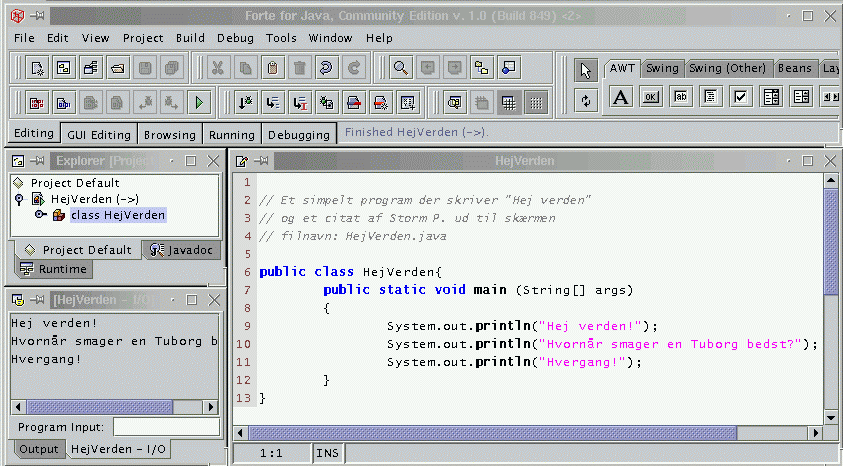The width and height of the screenshot is (843, 466).
Task: Click the green Execute arrow icon
Action: click(199, 102)
